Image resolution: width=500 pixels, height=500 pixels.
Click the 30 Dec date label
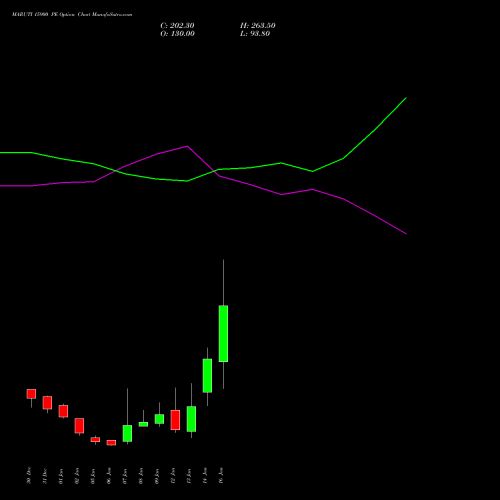click(x=29, y=475)
